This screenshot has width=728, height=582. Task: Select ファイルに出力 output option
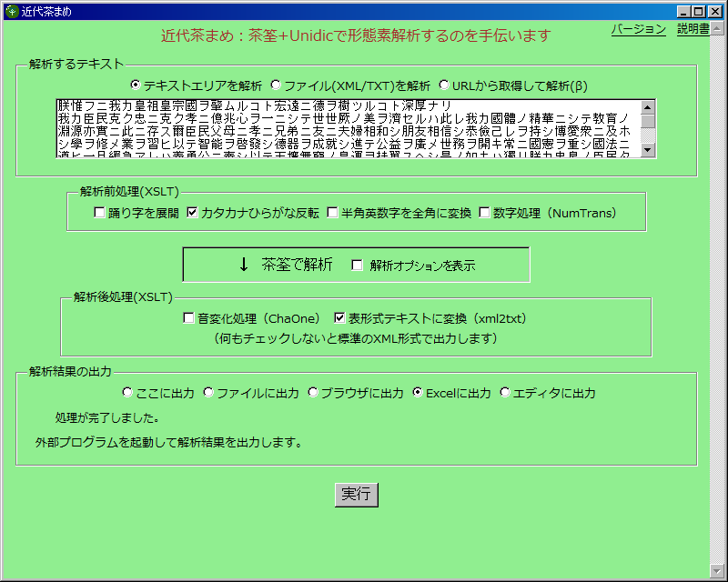click(208, 393)
